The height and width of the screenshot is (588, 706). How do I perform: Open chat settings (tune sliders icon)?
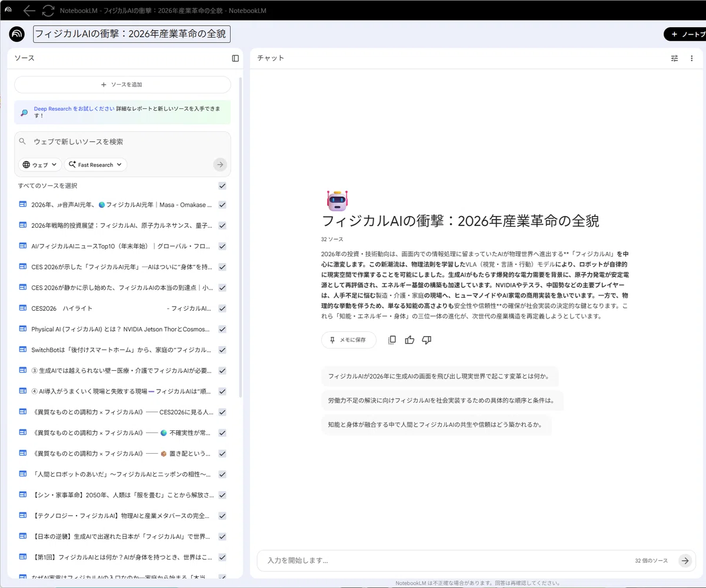tap(674, 58)
